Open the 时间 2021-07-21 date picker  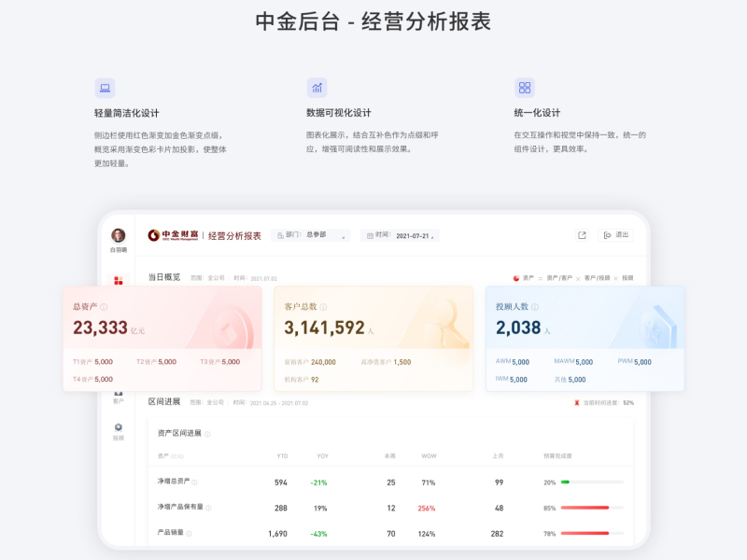click(400, 236)
